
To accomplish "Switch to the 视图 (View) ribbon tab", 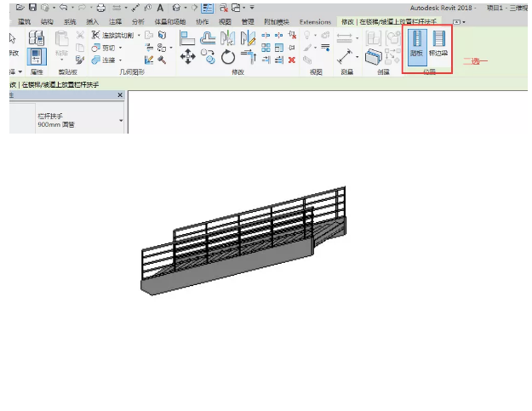I will [x=225, y=21].
